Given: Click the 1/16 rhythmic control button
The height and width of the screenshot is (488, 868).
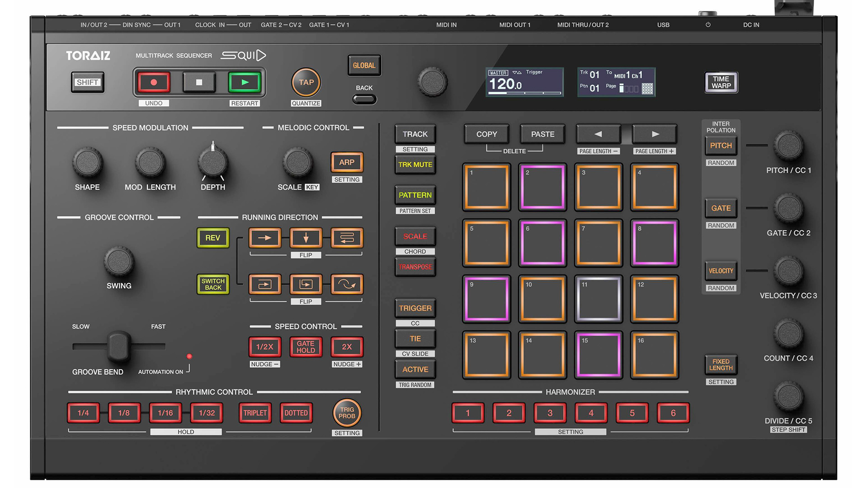Looking at the screenshot, I should (x=165, y=413).
